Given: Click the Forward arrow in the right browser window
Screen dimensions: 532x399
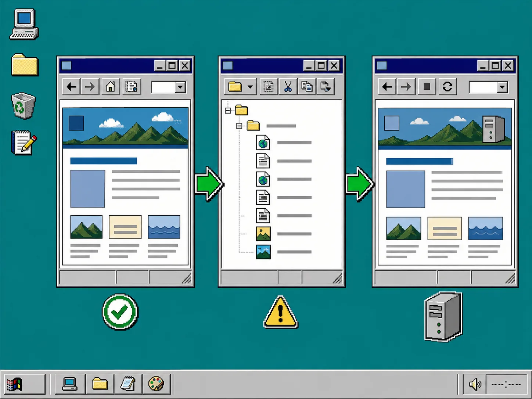Looking at the screenshot, I should [x=406, y=87].
